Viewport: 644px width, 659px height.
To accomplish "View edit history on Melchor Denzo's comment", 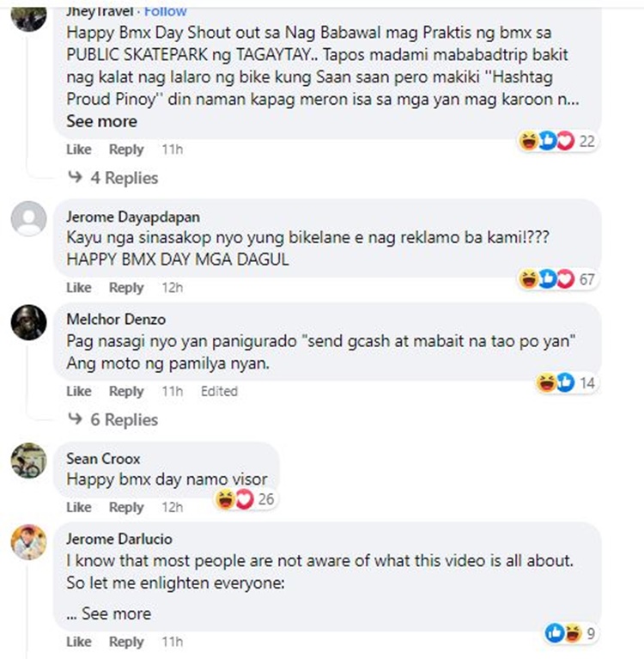I will (219, 391).
